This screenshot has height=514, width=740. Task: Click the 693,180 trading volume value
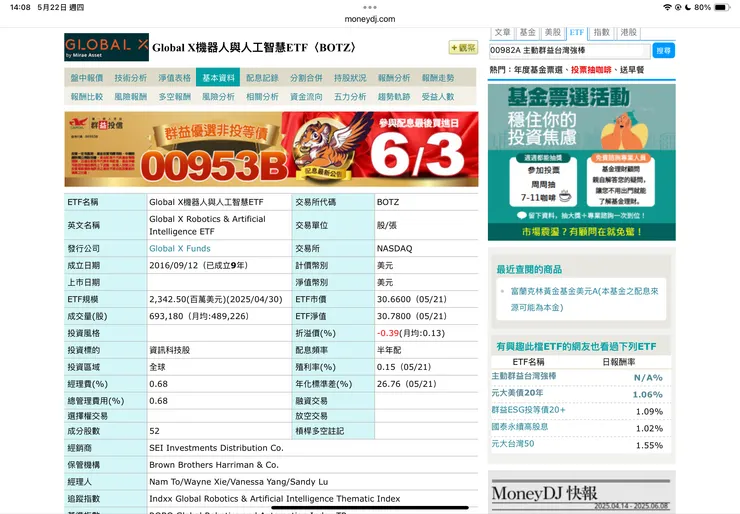199,316
